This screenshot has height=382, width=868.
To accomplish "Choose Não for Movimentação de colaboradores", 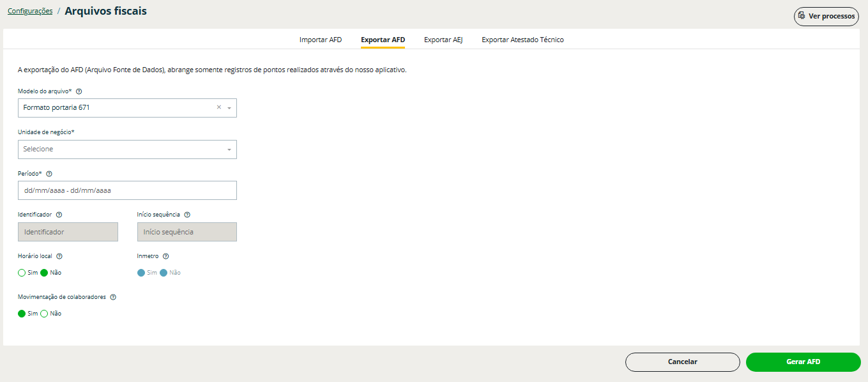I will pyautogui.click(x=45, y=314).
